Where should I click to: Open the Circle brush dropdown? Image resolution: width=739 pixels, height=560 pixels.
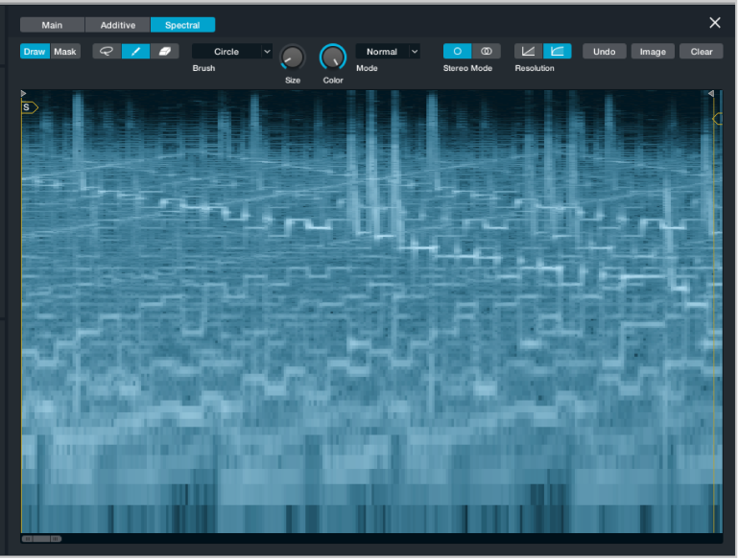[x=232, y=52]
